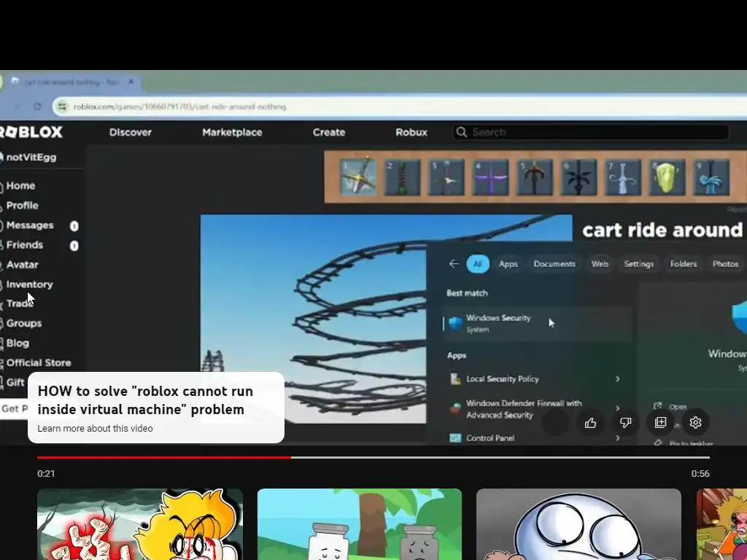Select item in slot 3
Screen dimensions: 747x560
click(x=446, y=177)
